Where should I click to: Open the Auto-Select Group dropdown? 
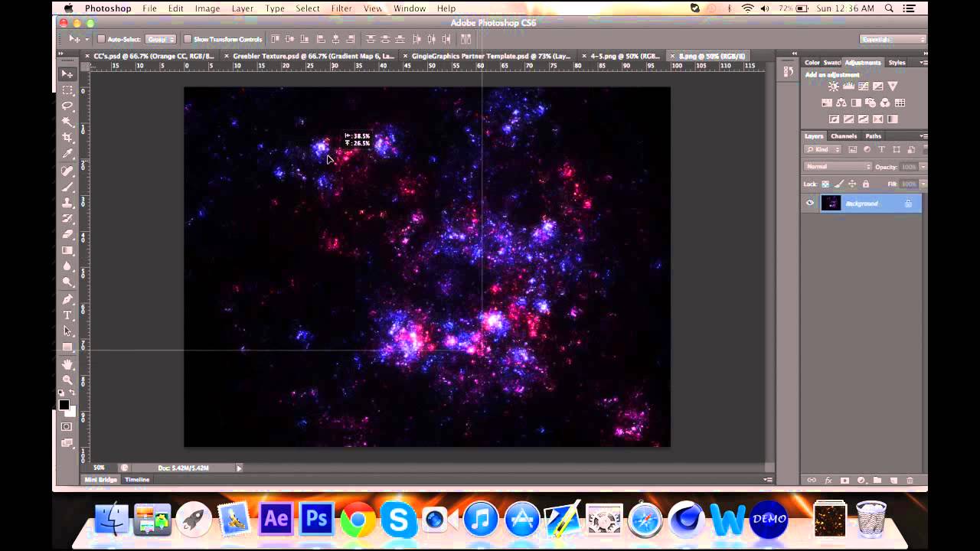tap(161, 39)
